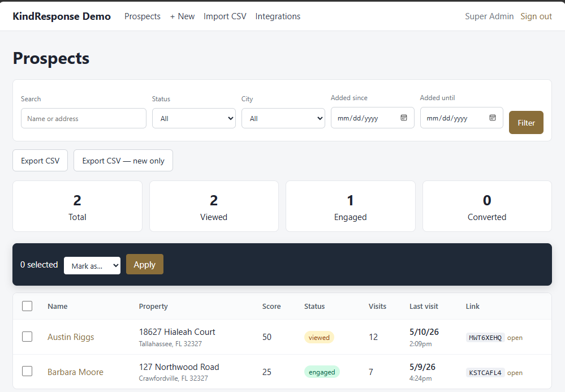The height and width of the screenshot is (392, 565).
Task: Click the KSTCAFL4 link code
Action: pyautogui.click(x=485, y=373)
